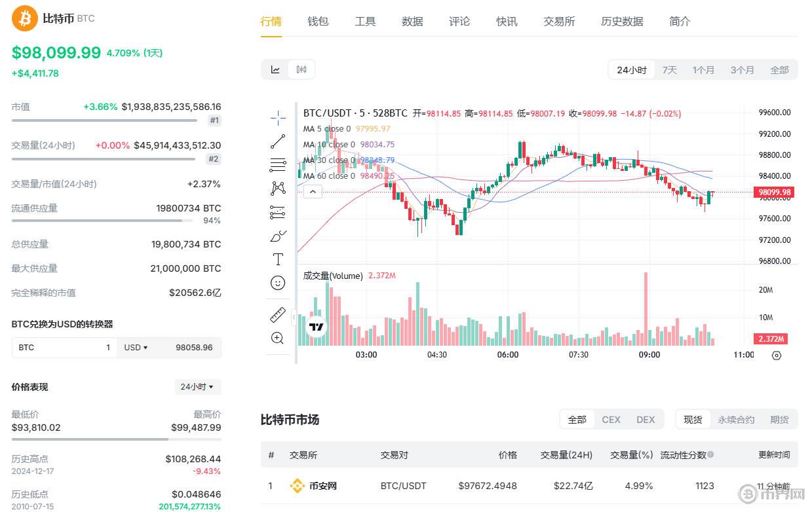Switch to the 历史数据 tab
This screenshot has height=512, width=812.
(x=621, y=21)
